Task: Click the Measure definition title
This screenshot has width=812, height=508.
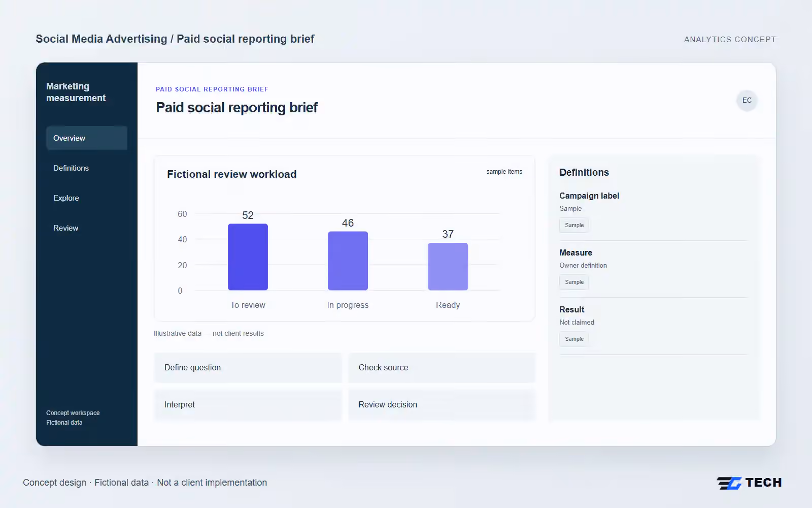Action: click(576, 252)
